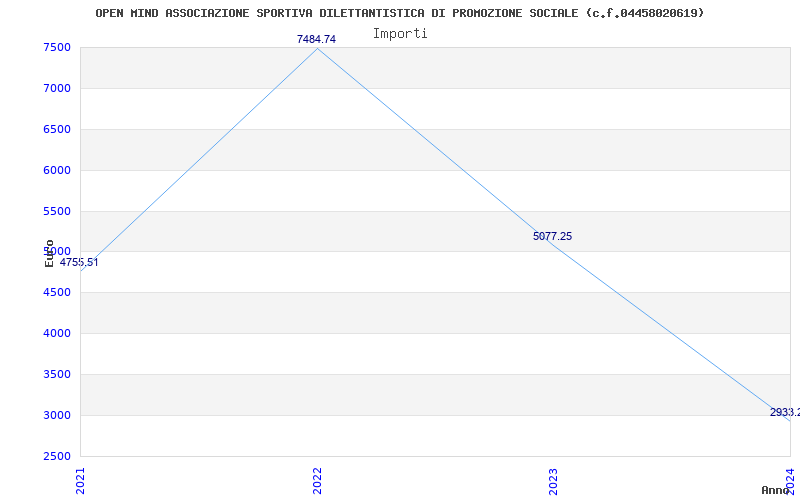Click the 5077.25 data label

pos(553,236)
